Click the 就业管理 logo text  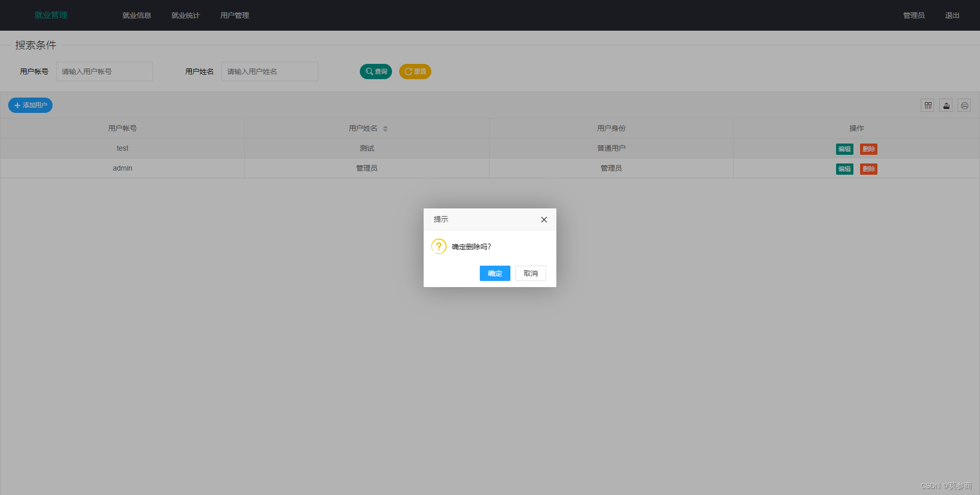[x=51, y=15]
